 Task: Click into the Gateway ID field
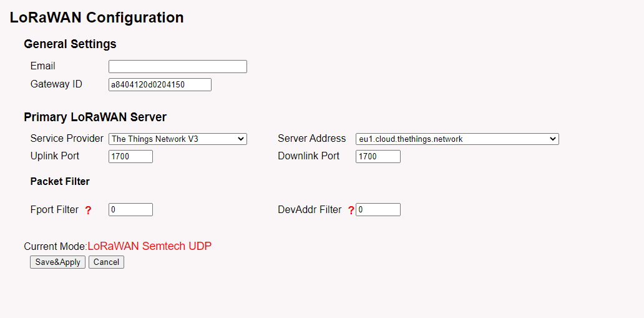pos(160,85)
